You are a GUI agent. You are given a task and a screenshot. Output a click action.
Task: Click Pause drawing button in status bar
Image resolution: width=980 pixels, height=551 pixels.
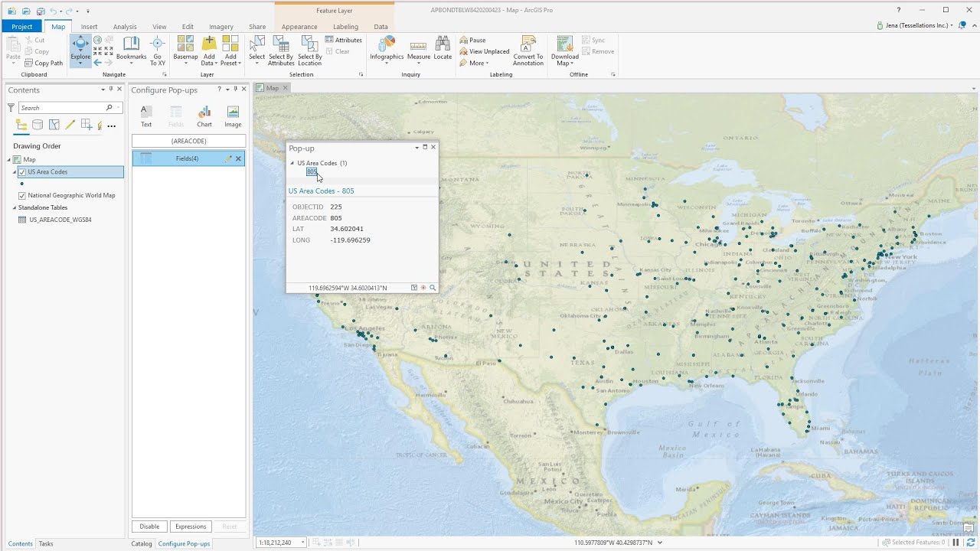pyautogui.click(x=955, y=543)
